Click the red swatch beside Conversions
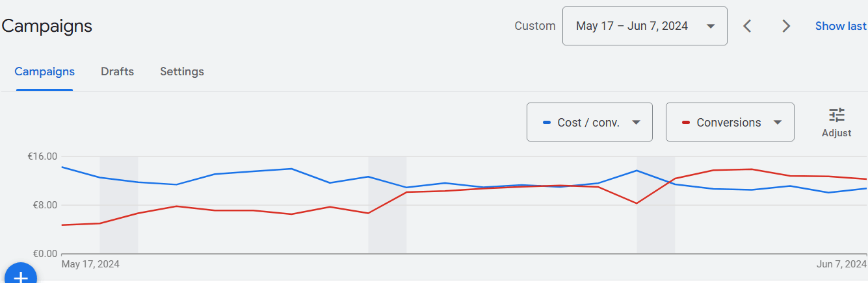 (x=686, y=122)
